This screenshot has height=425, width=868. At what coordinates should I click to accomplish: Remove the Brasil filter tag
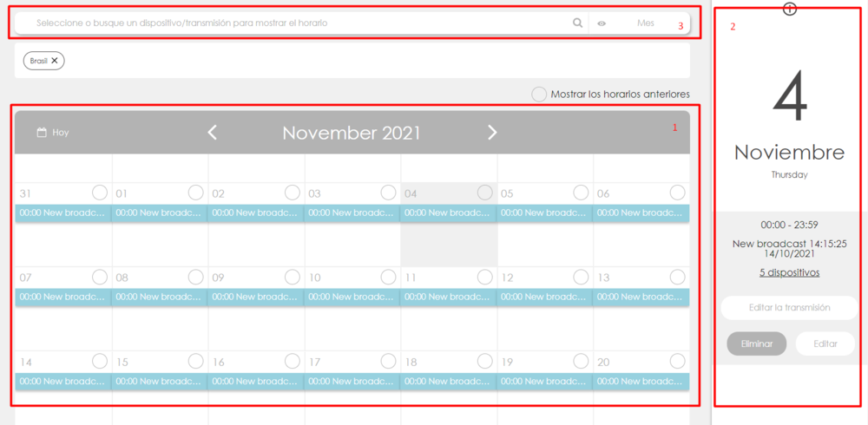point(55,61)
